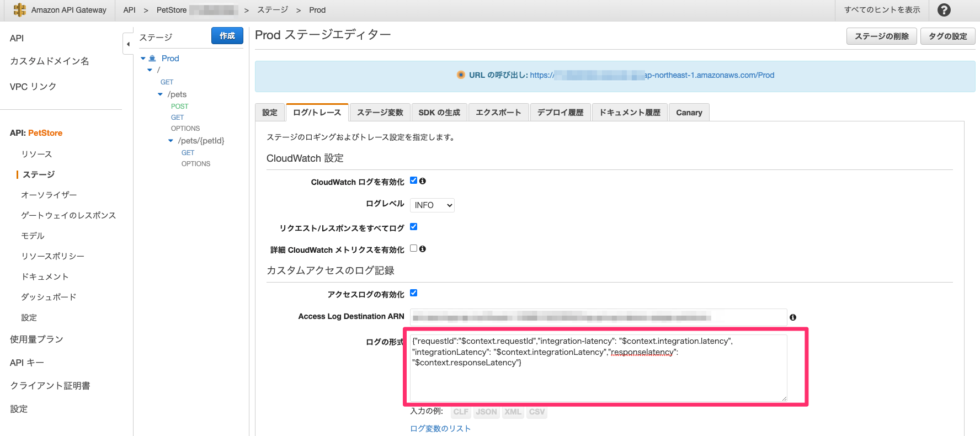Click the Access Log Destination ARN field
Viewport: 980px width, 436px height.
pos(598,317)
